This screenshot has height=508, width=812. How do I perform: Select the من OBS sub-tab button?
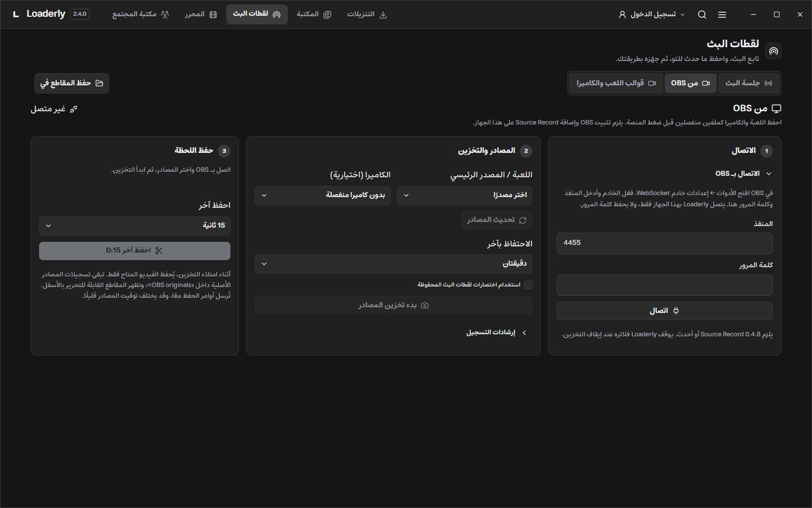(x=690, y=83)
